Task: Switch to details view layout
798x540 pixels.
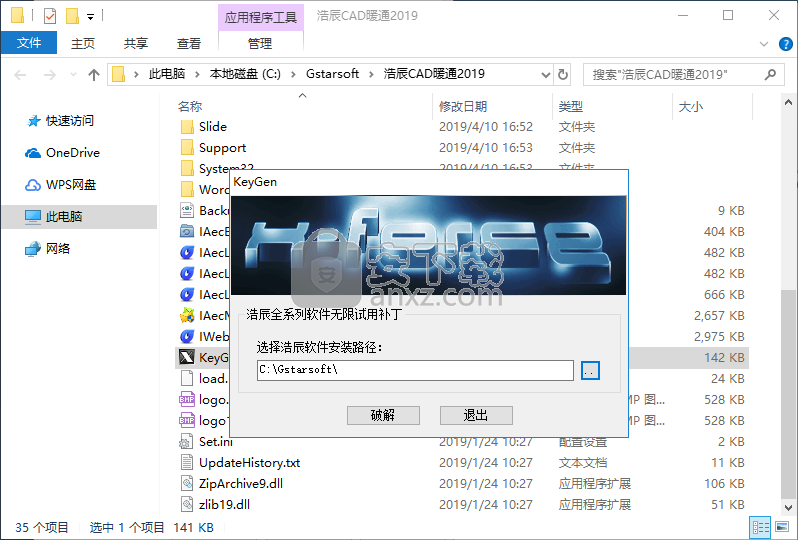Action: pyautogui.click(x=761, y=527)
